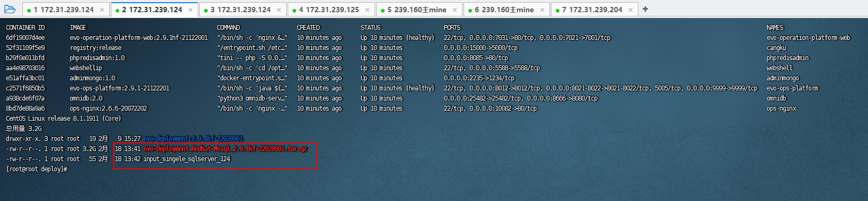
Task: Click image ops-nginx:2.6.6-20072202
Action: coord(109,108)
